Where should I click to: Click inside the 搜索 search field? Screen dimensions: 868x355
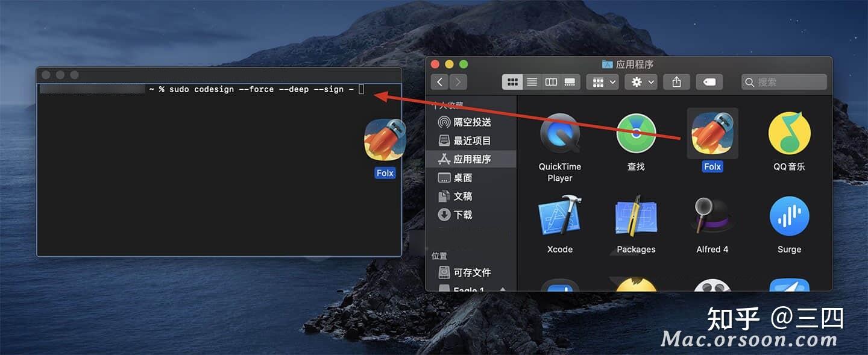tap(784, 81)
